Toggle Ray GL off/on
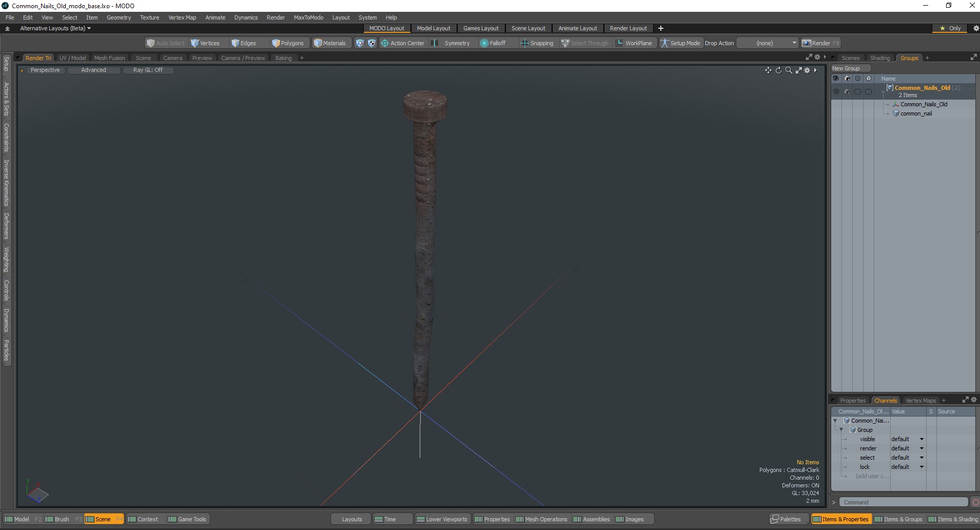Viewport: 980px width, 530px height. tap(148, 70)
